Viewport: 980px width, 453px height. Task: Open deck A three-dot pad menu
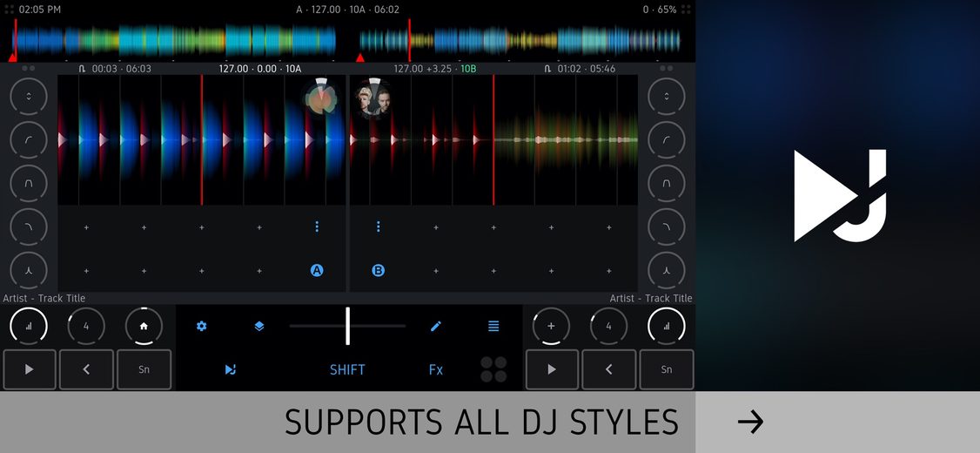(x=317, y=226)
